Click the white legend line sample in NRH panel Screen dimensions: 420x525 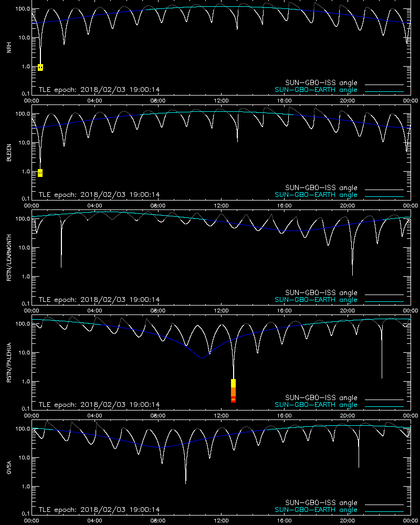point(384,85)
